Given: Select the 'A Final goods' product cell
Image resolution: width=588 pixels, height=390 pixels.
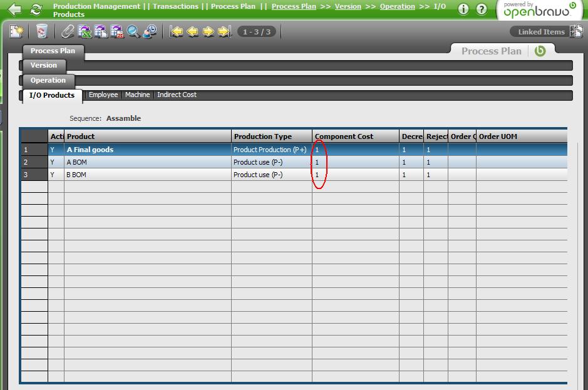Looking at the screenshot, I should click(x=148, y=150).
